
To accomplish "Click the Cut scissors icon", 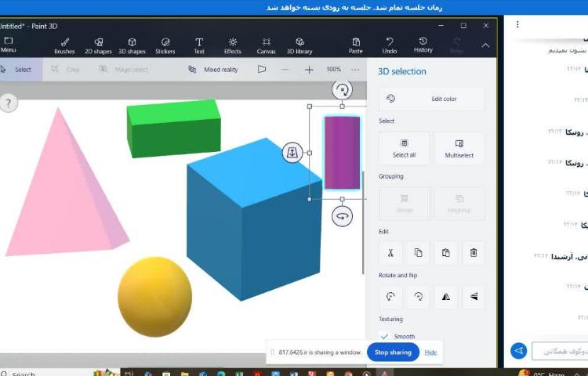I will click(390, 252).
